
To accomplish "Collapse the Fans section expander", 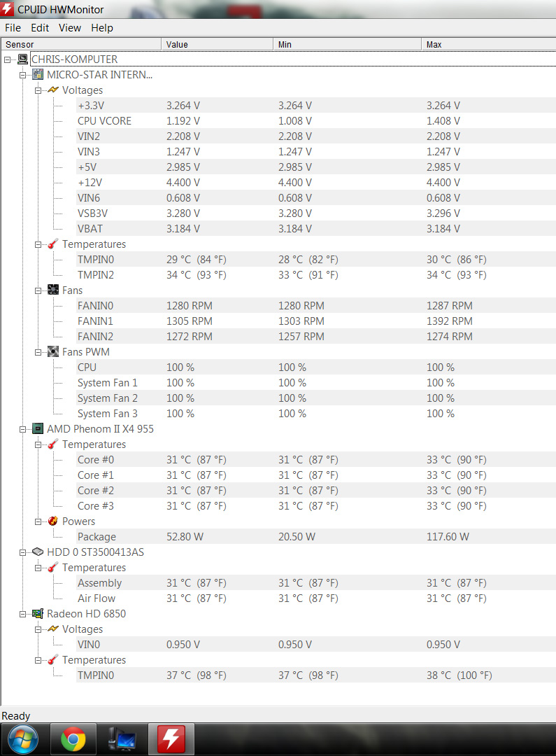I will 39,290.
